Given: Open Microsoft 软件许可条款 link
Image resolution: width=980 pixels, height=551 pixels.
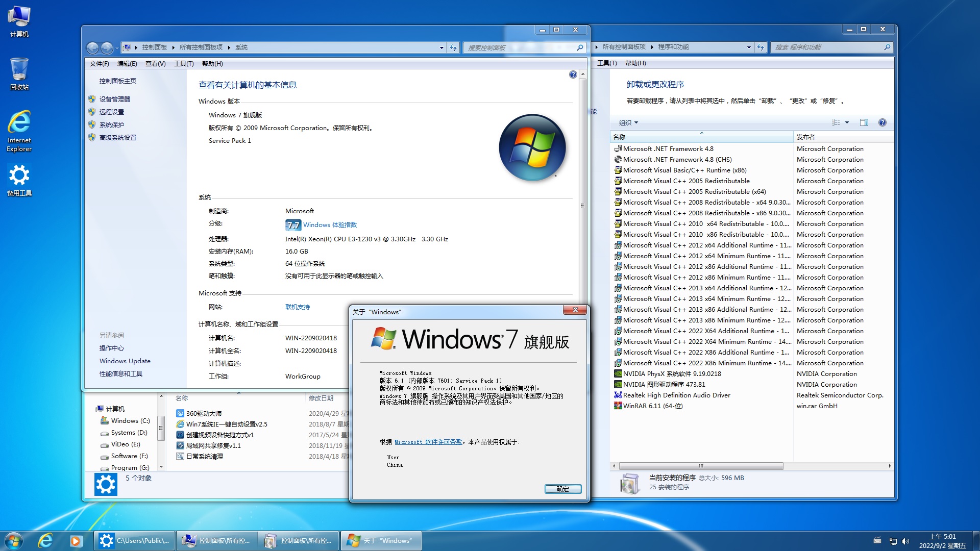Looking at the screenshot, I should pos(428,442).
